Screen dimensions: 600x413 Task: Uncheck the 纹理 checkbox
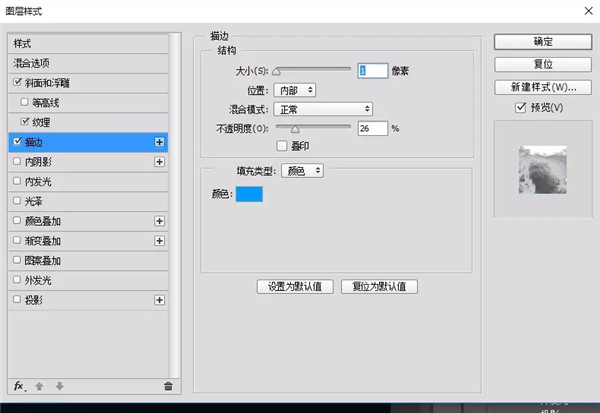point(25,122)
